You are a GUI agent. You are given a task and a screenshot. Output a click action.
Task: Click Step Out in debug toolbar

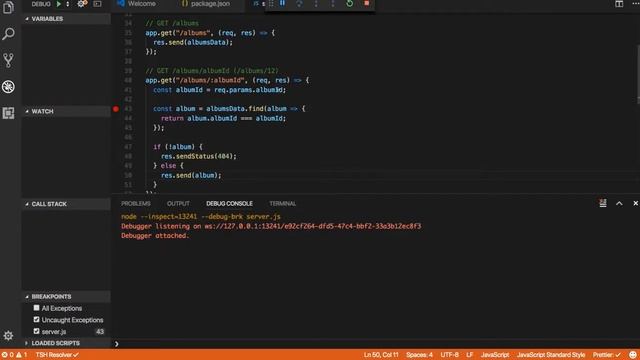pyautogui.click(x=333, y=3)
